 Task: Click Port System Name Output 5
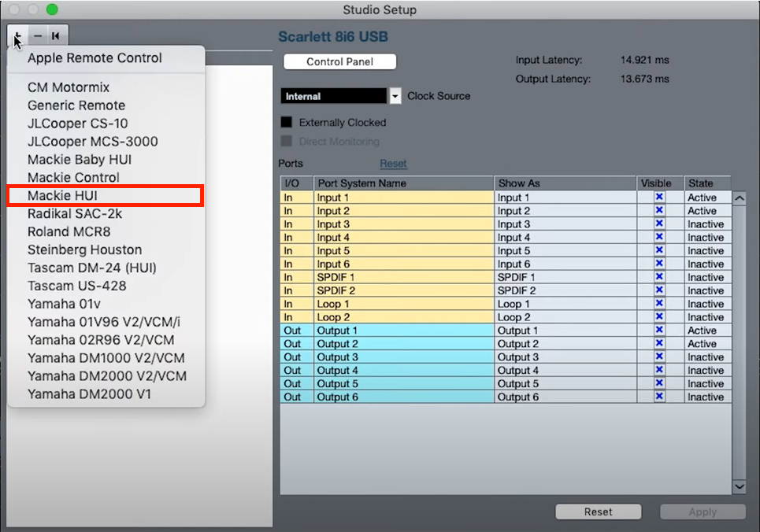pyautogui.click(x=403, y=384)
